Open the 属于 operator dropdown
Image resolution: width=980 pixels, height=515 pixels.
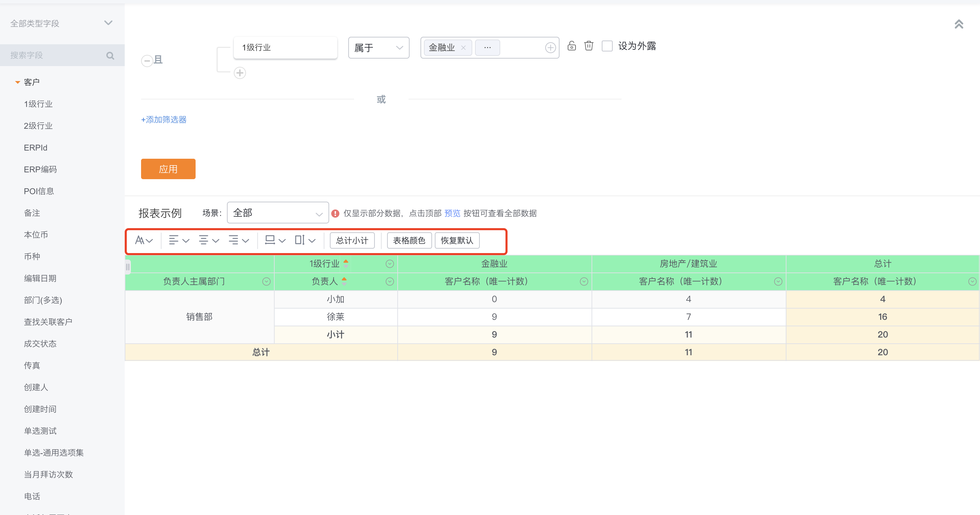tap(379, 48)
